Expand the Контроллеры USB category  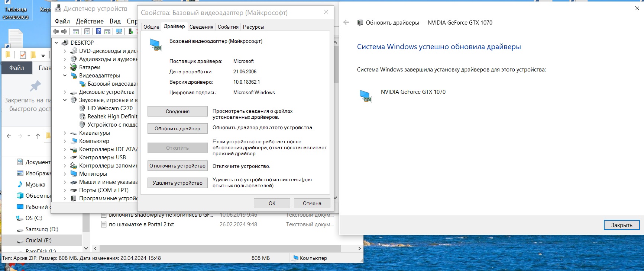[65, 157]
